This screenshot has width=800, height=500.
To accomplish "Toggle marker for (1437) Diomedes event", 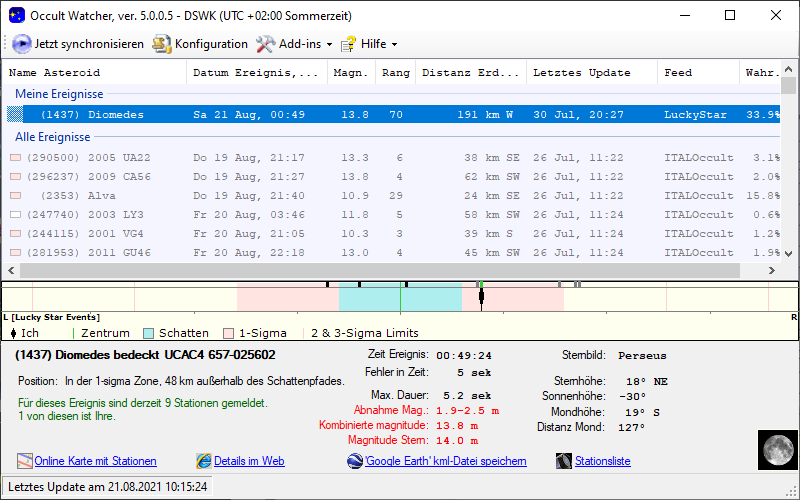I will (x=15, y=115).
